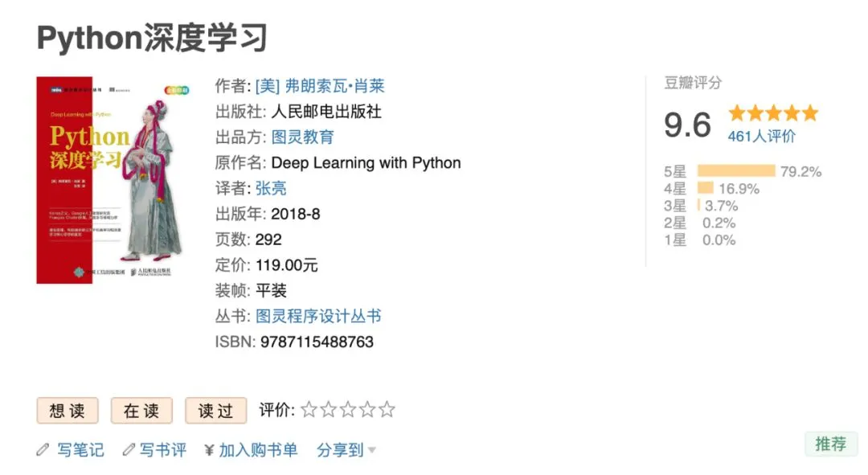
Task: Click the 加入购书单 link
Action: click(258, 450)
